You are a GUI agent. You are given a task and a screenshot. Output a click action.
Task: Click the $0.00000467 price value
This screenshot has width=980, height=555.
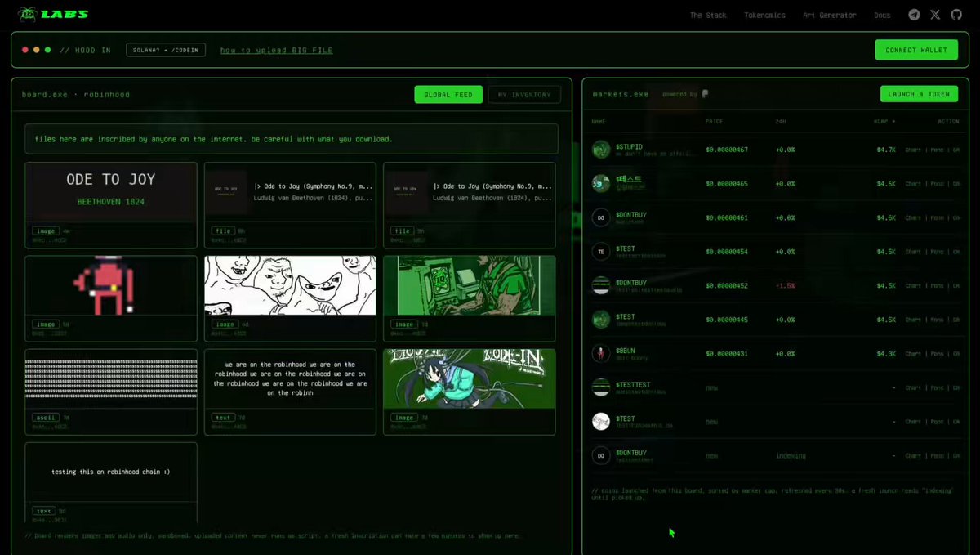[x=727, y=150]
